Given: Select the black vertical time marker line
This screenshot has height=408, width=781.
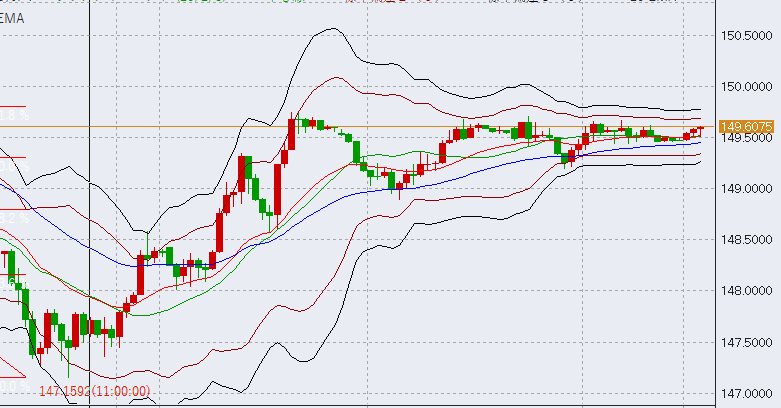Looking at the screenshot, I should pos(90,200).
